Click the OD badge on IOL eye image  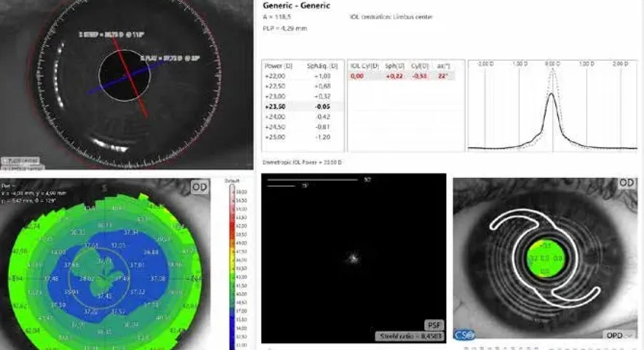[626, 183]
